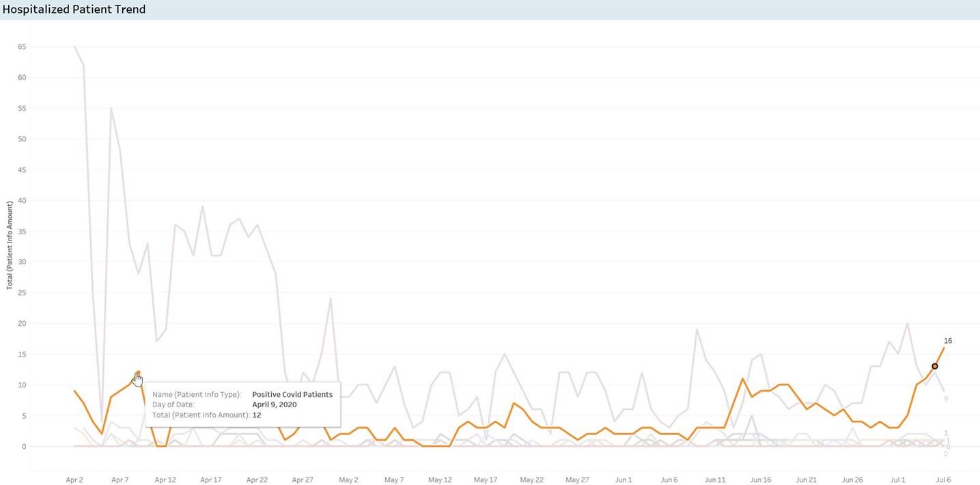Viewport: 980px width, 485px height.
Task: Click the May 17 date axis label
Action: (x=486, y=480)
